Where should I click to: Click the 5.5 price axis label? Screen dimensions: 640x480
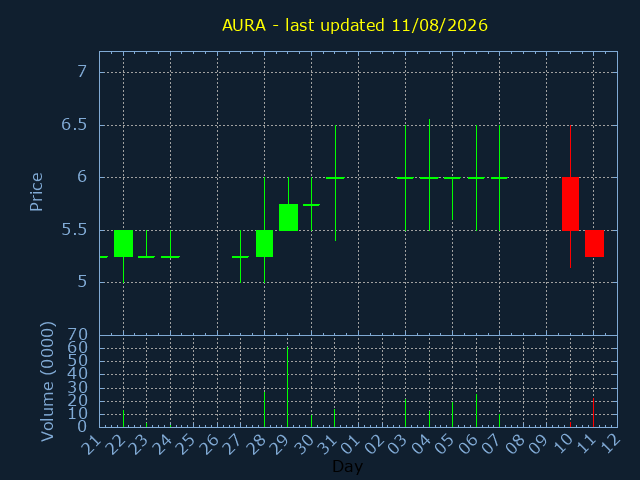pos(74,230)
